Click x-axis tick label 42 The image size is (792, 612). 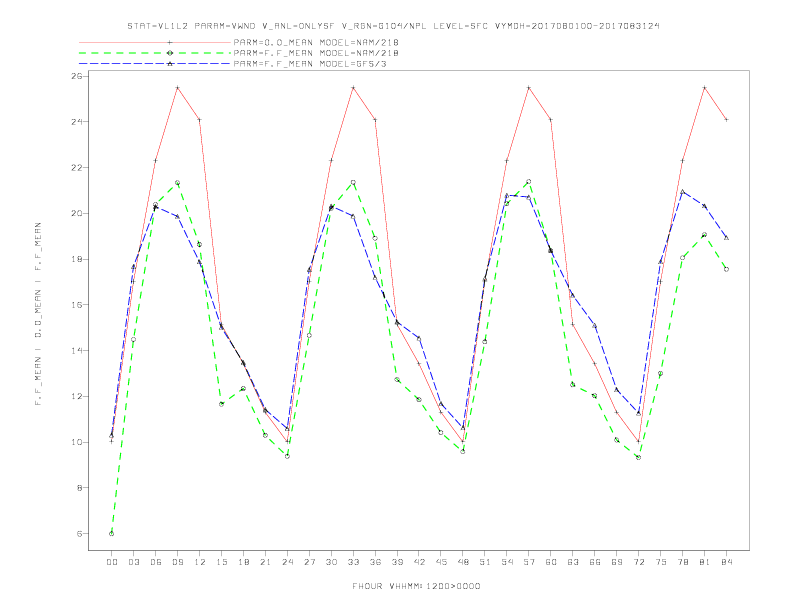419,562
